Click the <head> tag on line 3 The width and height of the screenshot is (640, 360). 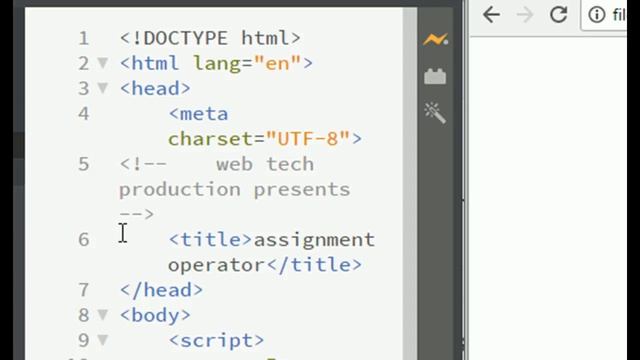tap(155, 88)
